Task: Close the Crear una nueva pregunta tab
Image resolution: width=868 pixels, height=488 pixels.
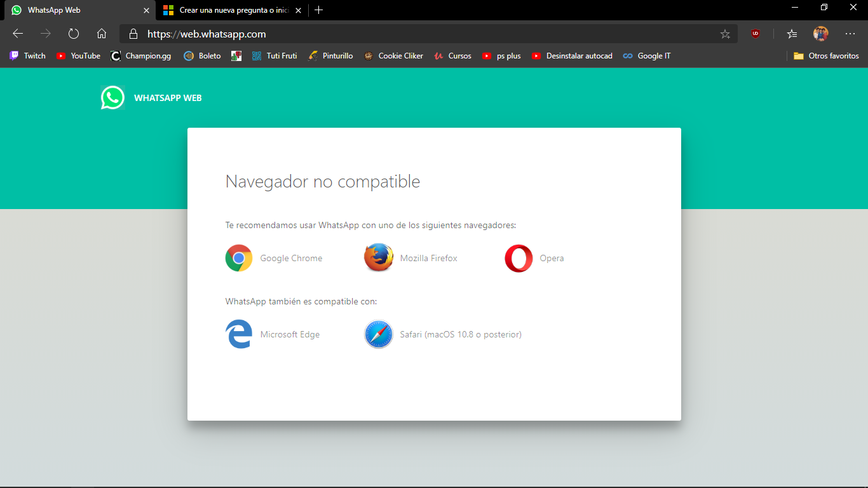Action: (298, 10)
